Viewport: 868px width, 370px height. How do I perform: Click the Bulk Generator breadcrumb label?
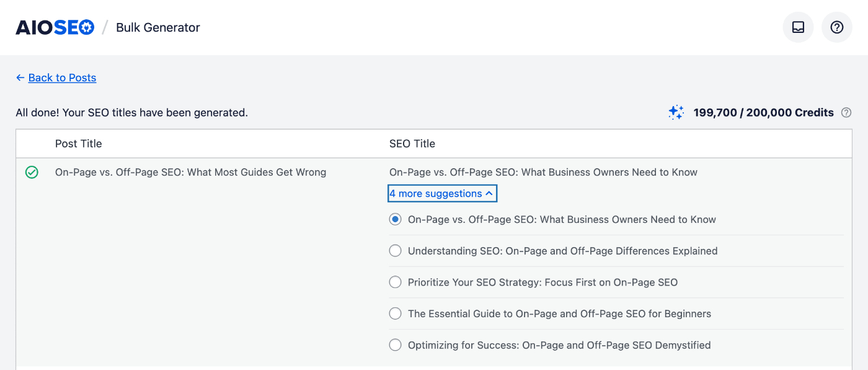click(158, 27)
